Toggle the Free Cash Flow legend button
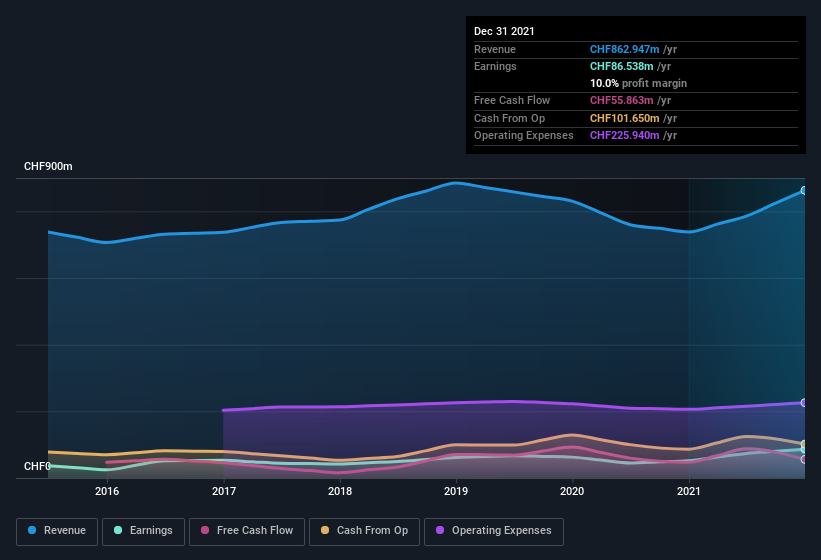The image size is (821, 560). tap(247, 531)
